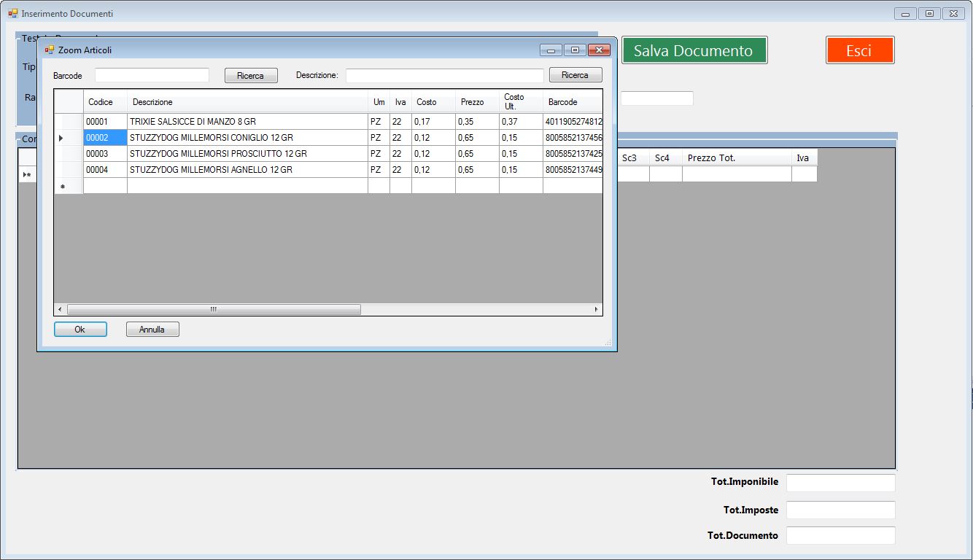
Task: Click the Codice column header
Action: click(x=105, y=102)
